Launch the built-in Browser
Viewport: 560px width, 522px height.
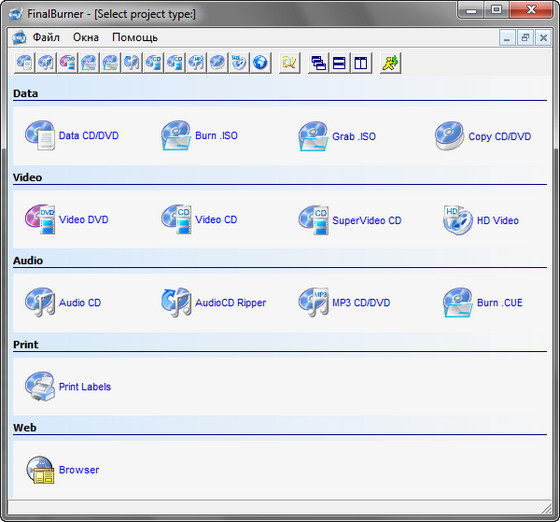[62, 470]
